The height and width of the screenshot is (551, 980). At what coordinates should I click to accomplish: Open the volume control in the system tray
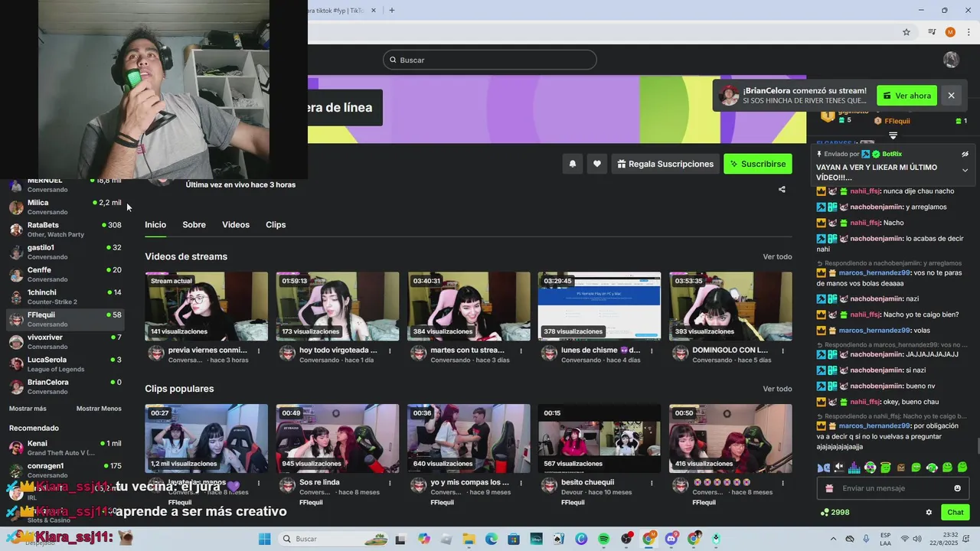click(917, 539)
